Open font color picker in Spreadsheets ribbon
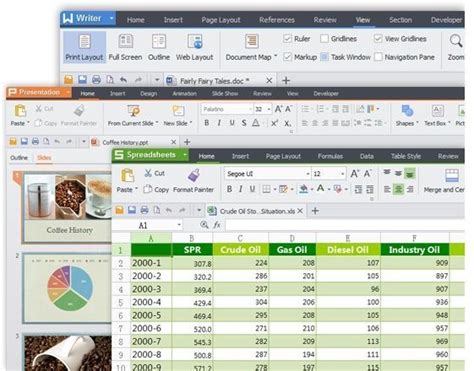Viewport: 474px width, 371px height. 321,189
